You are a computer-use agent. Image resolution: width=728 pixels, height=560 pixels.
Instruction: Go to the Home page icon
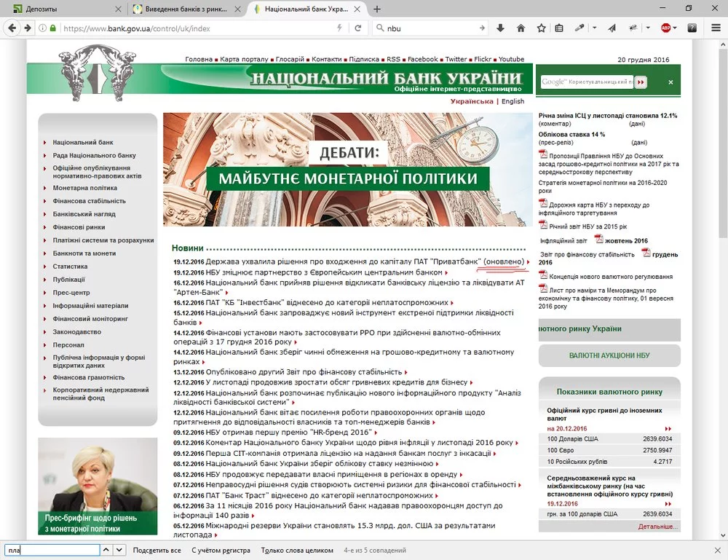click(x=521, y=28)
